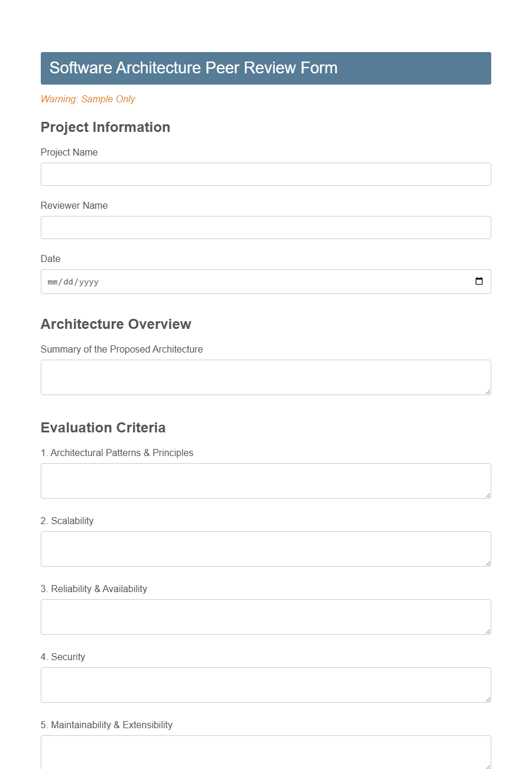The image size is (532, 769).
Task: Click the Scalability comment box
Action: tap(265, 548)
